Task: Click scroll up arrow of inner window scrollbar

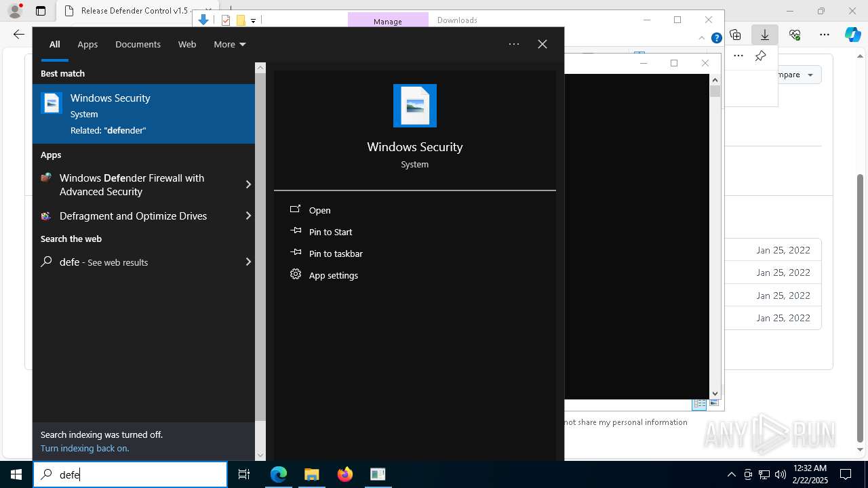Action: pos(715,79)
